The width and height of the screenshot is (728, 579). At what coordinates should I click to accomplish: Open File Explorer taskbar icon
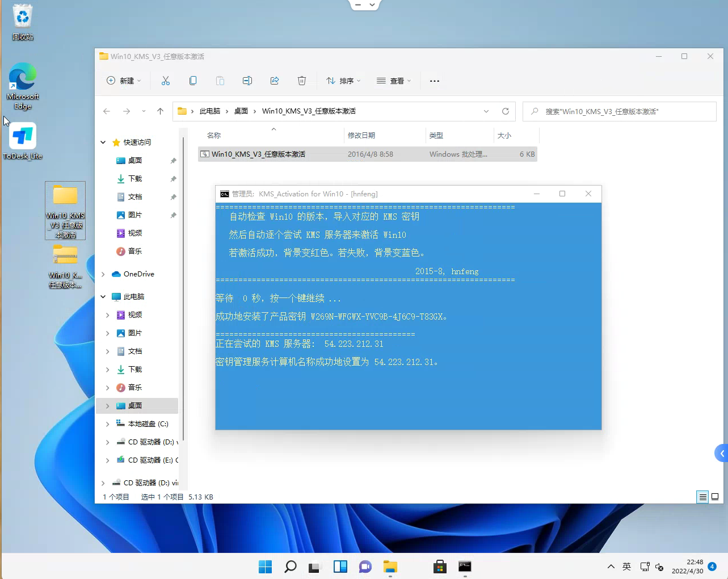click(390, 567)
